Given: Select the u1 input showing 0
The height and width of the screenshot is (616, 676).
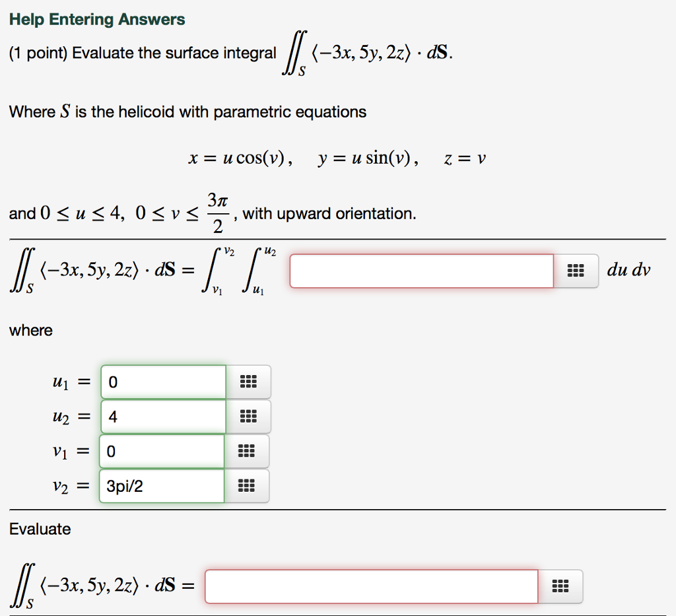Looking at the screenshot, I should pos(162,382).
